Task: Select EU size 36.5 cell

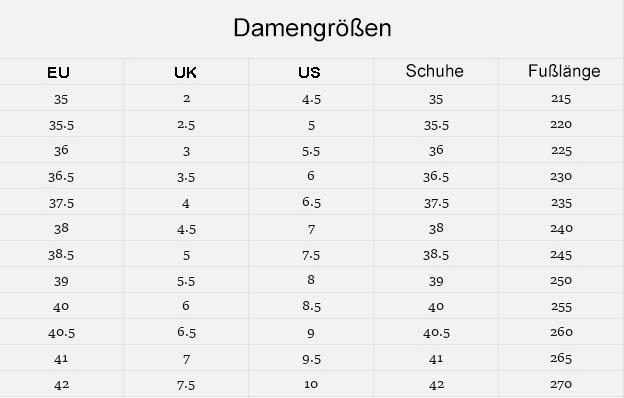Action: (x=61, y=177)
